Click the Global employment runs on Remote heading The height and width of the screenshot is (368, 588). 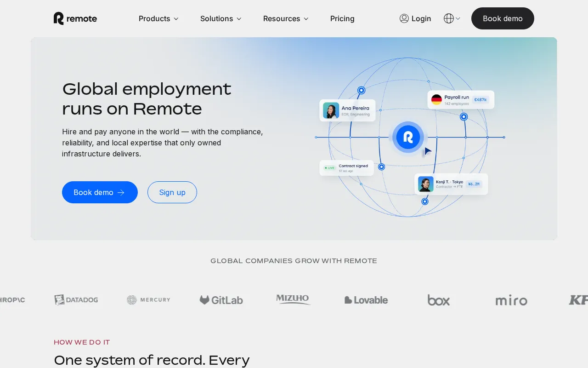pyautogui.click(x=147, y=98)
